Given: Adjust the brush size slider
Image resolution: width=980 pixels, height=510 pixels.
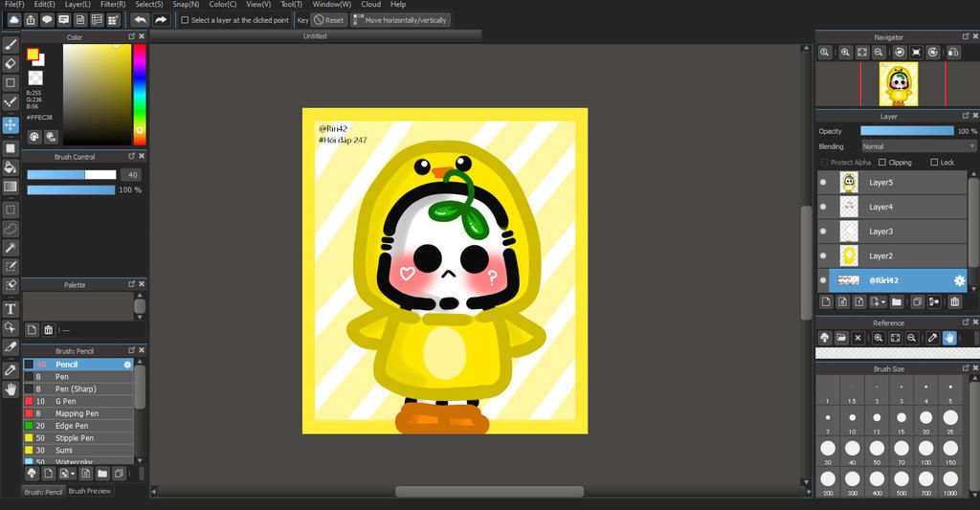Looking at the screenshot, I should point(71,175).
